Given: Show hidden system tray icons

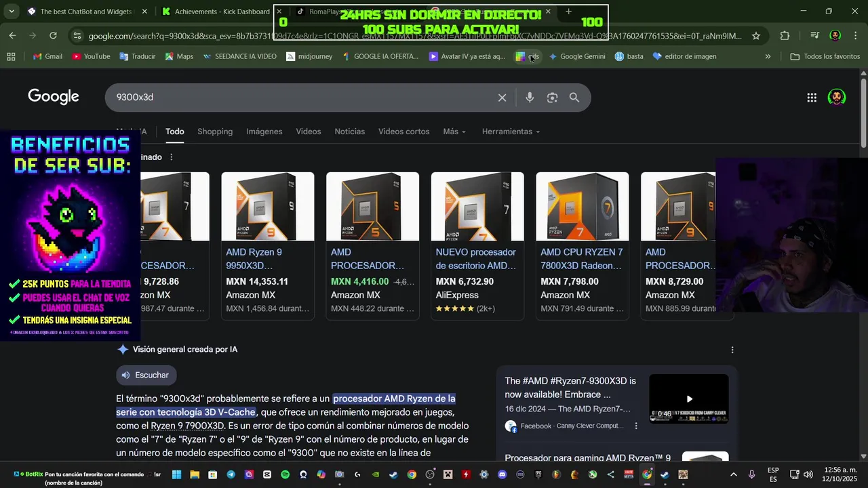Looking at the screenshot, I should coord(733,474).
